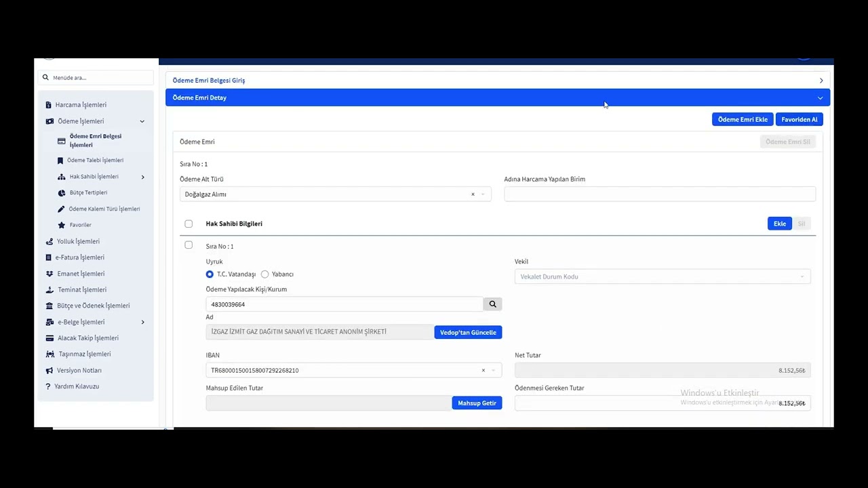Click the Emanet İşlemleri icon
This screenshot has height=488, width=868.
coord(50,274)
